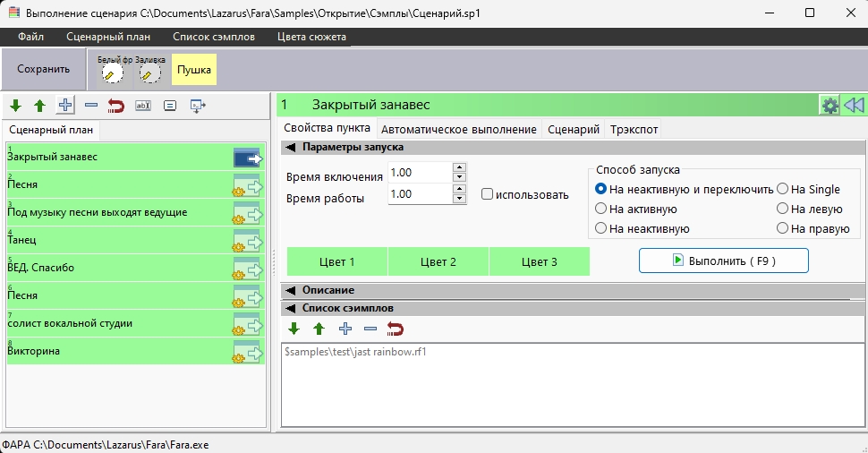This screenshot has height=453, width=868.
Task: Move sample up in Список сэмплов toolbar
Action: [319, 329]
